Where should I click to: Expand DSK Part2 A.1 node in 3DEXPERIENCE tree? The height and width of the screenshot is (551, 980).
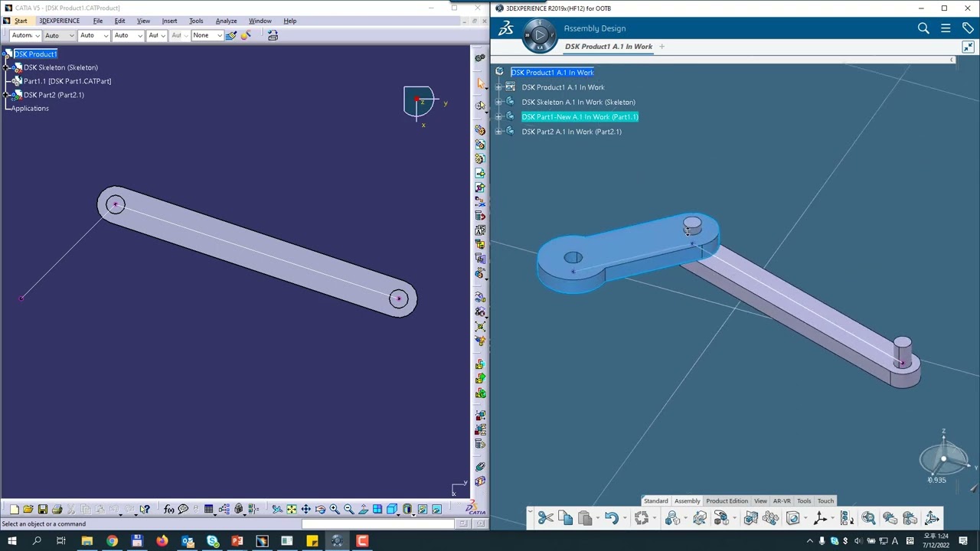tap(498, 132)
